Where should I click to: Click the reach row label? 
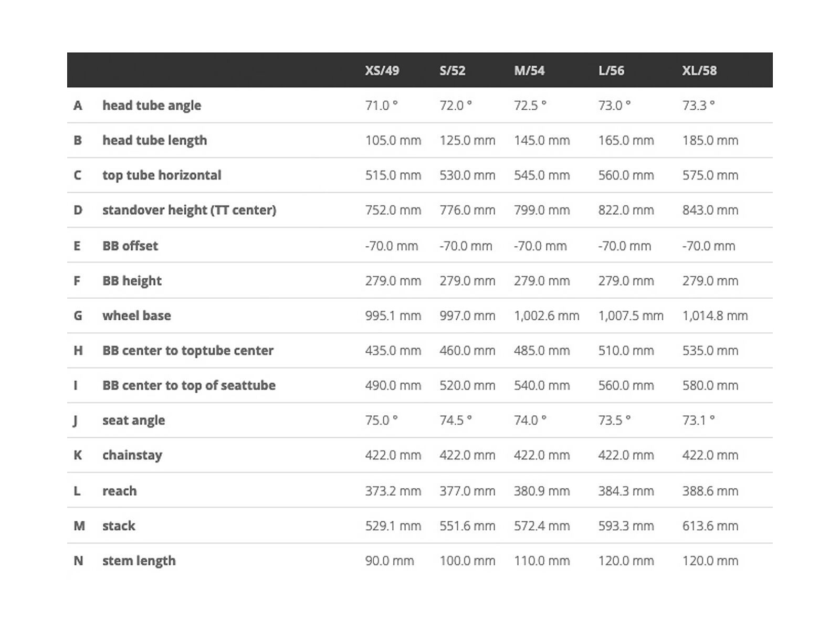tap(119, 491)
